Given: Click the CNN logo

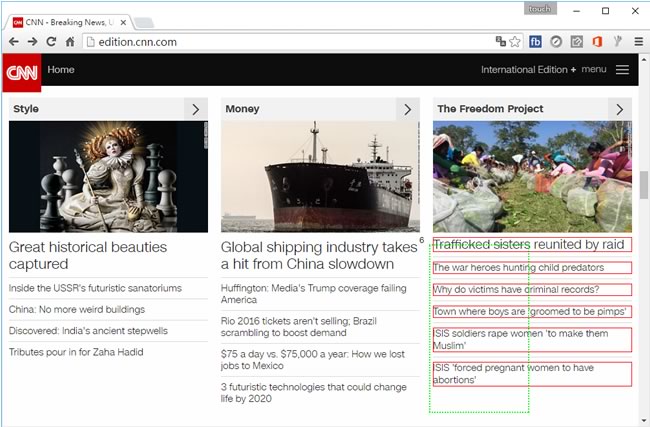Looking at the screenshot, I should click(21, 72).
